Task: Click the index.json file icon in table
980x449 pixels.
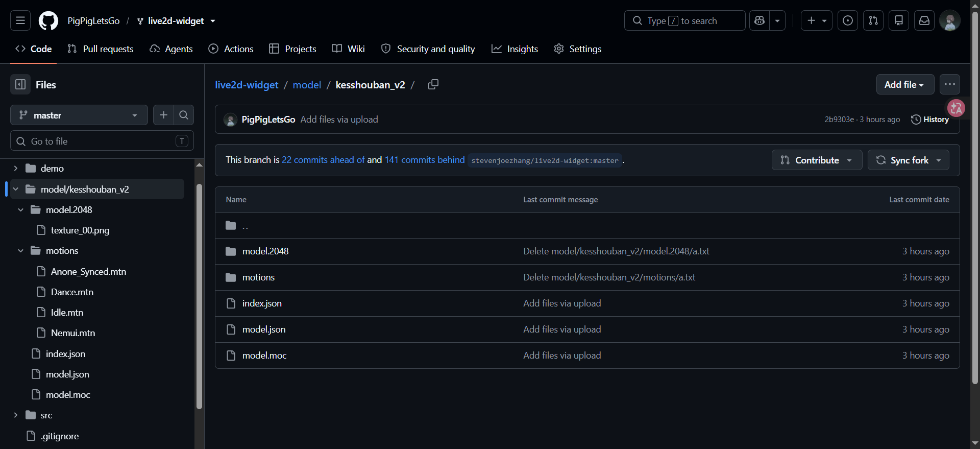Action: click(x=231, y=303)
